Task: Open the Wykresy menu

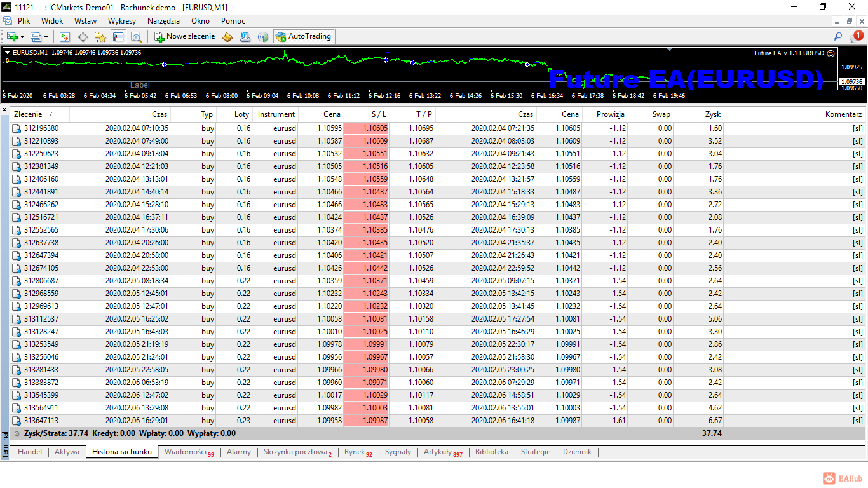Action: 121,21
